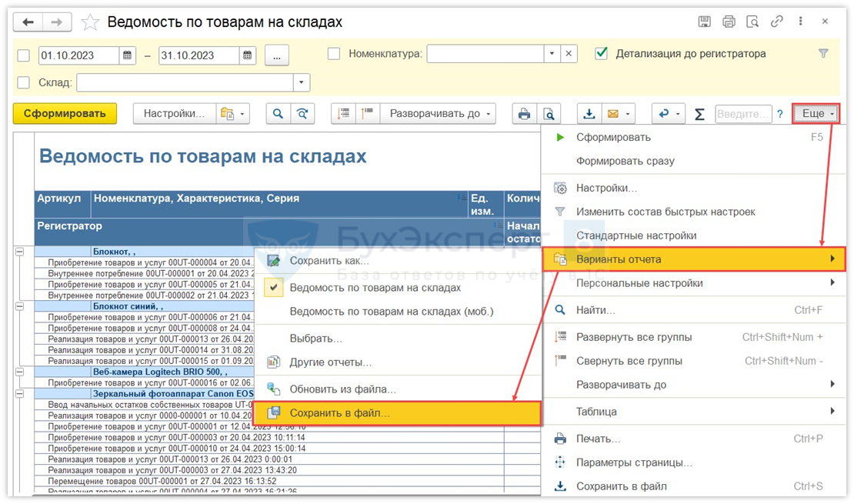854x504 pixels.
Task: Enable the 'Номенклатура' filter checkbox
Action: coord(334,54)
